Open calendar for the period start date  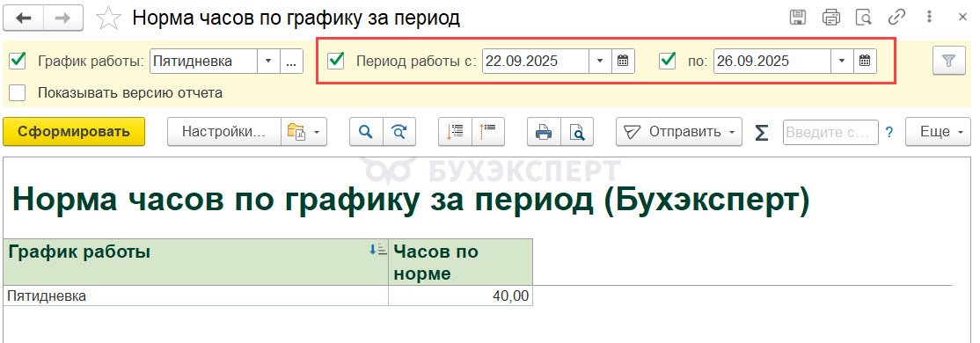pyautogui.click(x=623, y=61)
